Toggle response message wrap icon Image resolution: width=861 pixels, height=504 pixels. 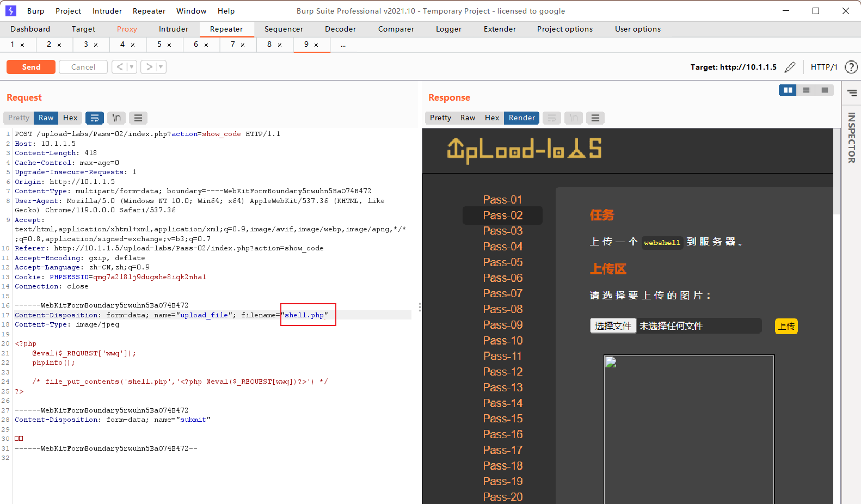tap(552, 118)
